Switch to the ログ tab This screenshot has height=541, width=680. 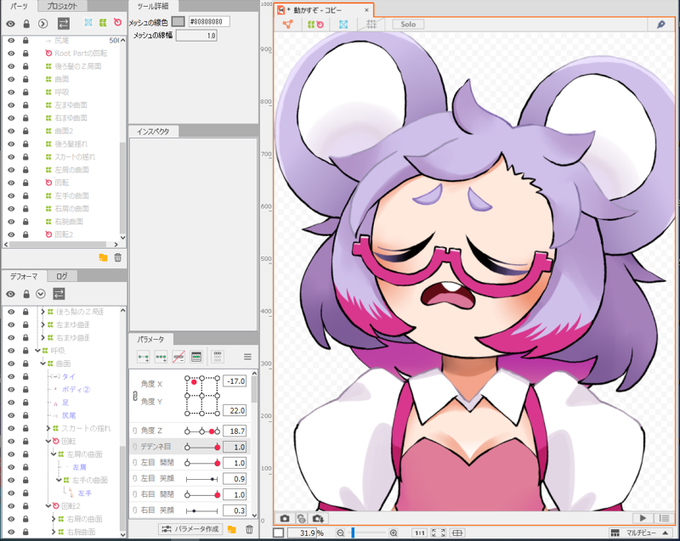(62, 276)
